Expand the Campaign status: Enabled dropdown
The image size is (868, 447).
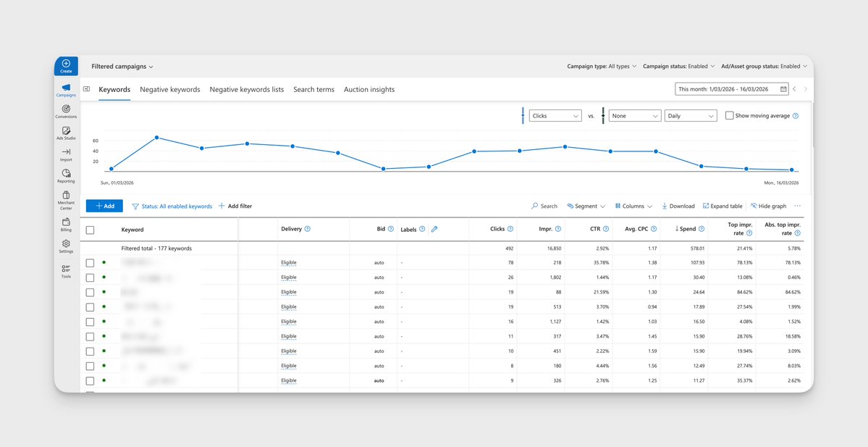click(x=679, y=66)
